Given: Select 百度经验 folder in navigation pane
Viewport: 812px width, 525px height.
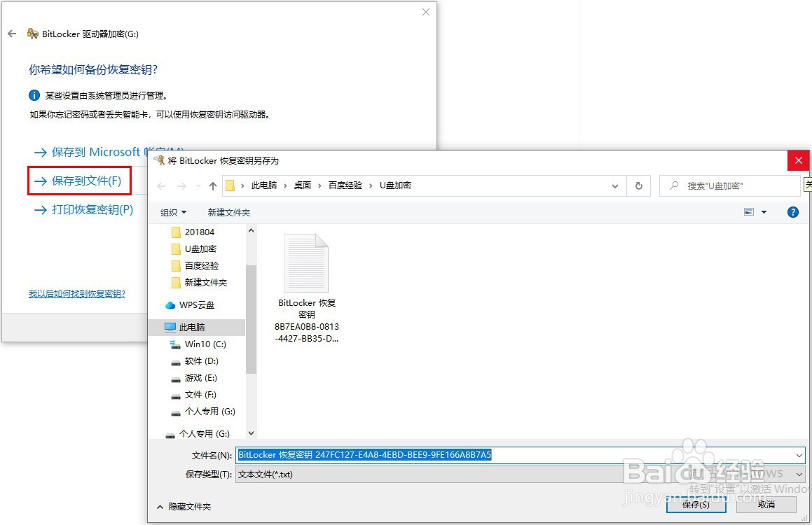Looking at the screenshot, I should coord(197,266).
